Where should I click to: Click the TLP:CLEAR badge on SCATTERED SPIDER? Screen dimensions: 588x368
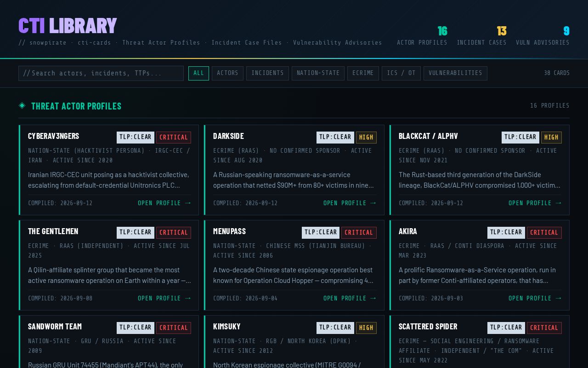click(x=506, y=328)
